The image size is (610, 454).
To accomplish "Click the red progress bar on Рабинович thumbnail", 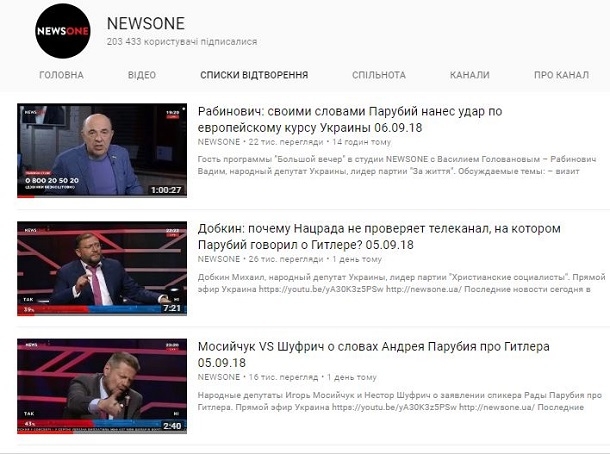I will click(26, 196).
